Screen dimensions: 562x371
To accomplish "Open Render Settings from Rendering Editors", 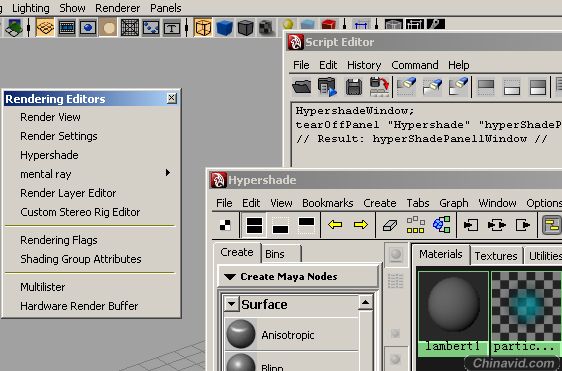I will [92, 136].
